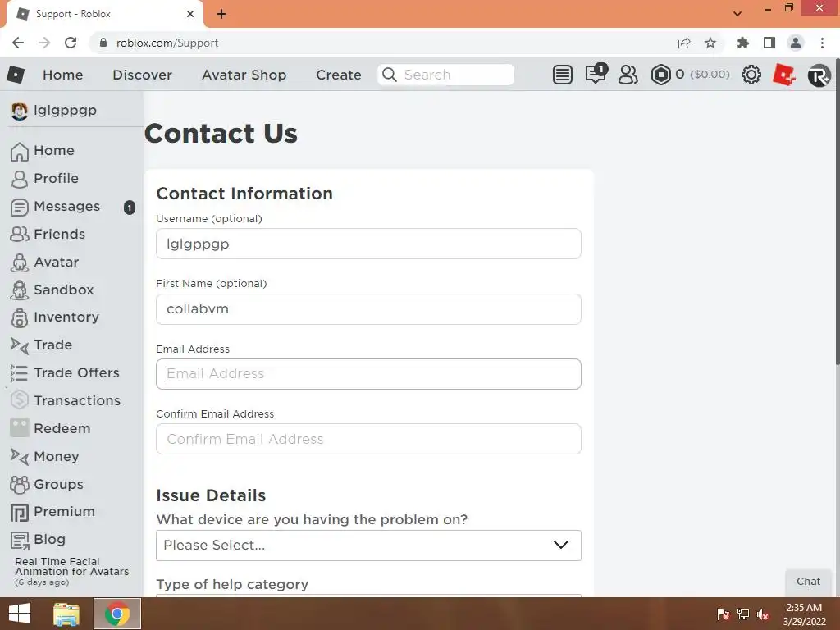Click the Robux balance 0 ($0.00)

[x=702, y=74]
